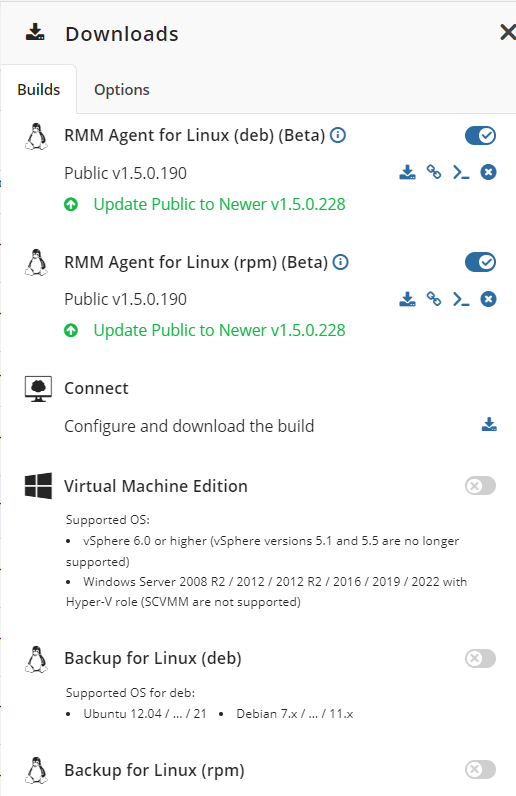Switch to the Options tab
516x796 pixels.
click(x=122, y=90)
